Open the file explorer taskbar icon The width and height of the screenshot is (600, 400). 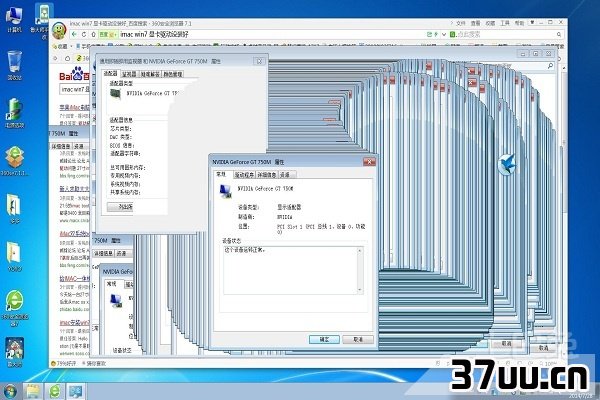pos(33,391)
